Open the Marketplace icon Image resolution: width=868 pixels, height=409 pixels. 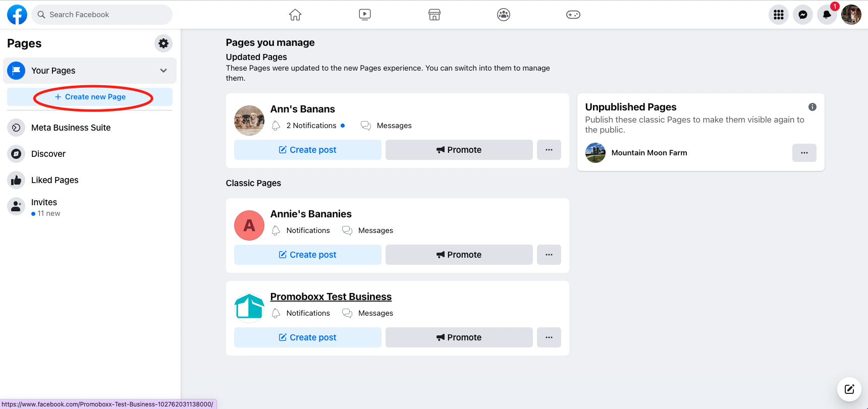tap(435, 15)
